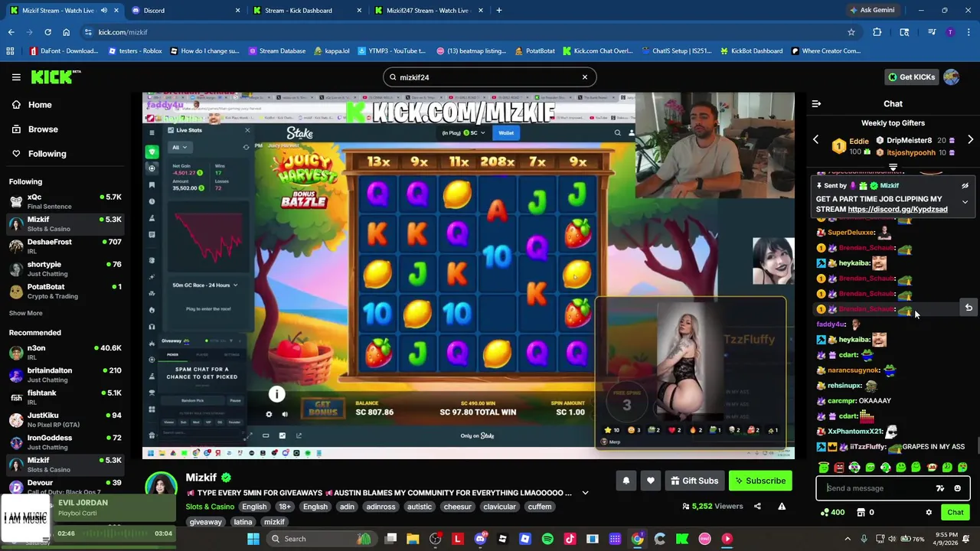
Task: Click the mizkif24 search field
Action: 489,77
